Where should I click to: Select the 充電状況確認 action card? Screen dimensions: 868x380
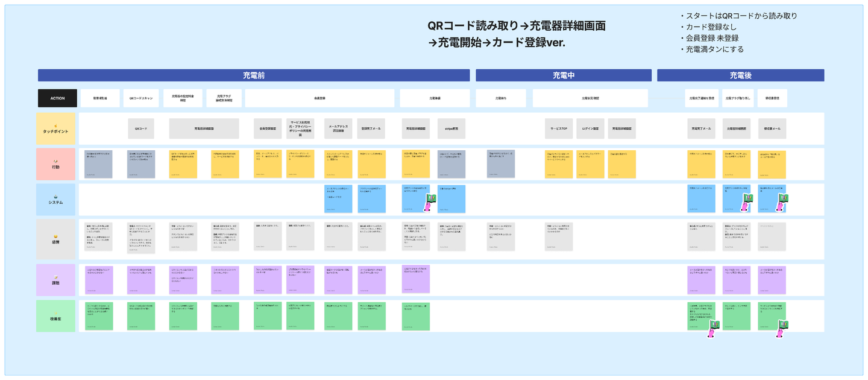(x=590, y=98)
